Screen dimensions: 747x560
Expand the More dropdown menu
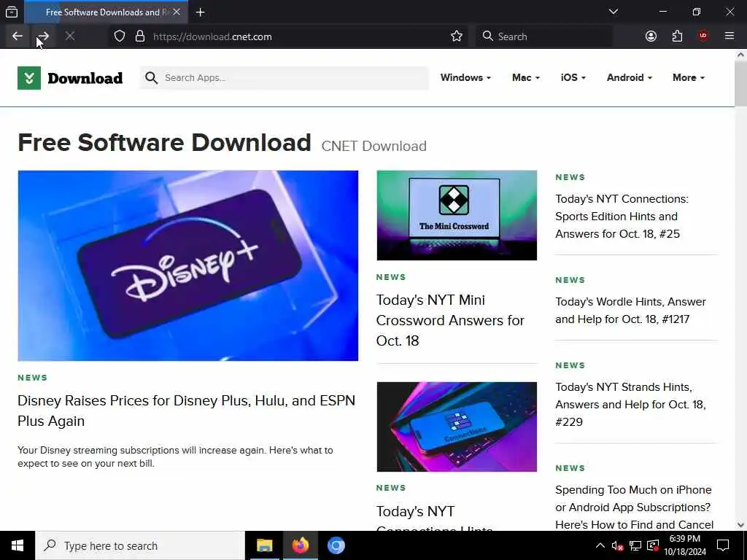tap(689, 77)
